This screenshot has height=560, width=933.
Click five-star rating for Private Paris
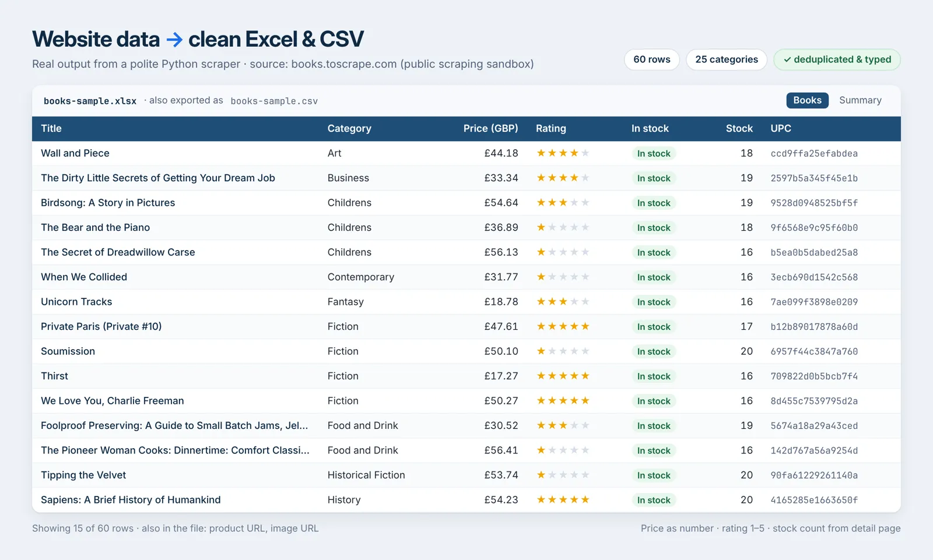[x=563, y=326]
